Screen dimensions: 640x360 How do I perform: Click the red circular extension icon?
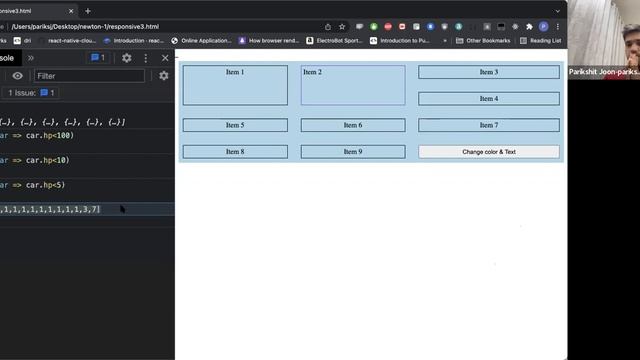point(388,27)
